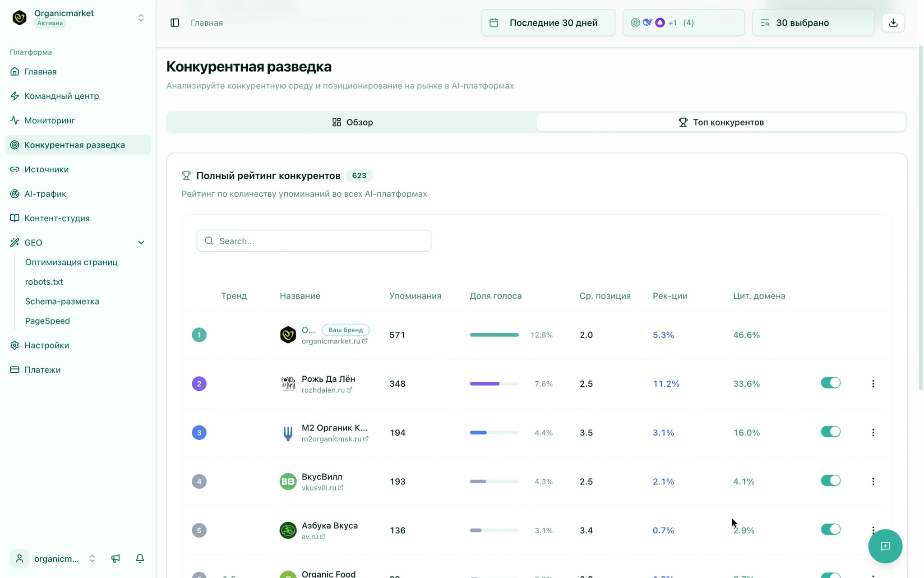Open the Последние 30 дней date dropdown
The height and width of the screenshot is (578, 924).
coord(548,23)
